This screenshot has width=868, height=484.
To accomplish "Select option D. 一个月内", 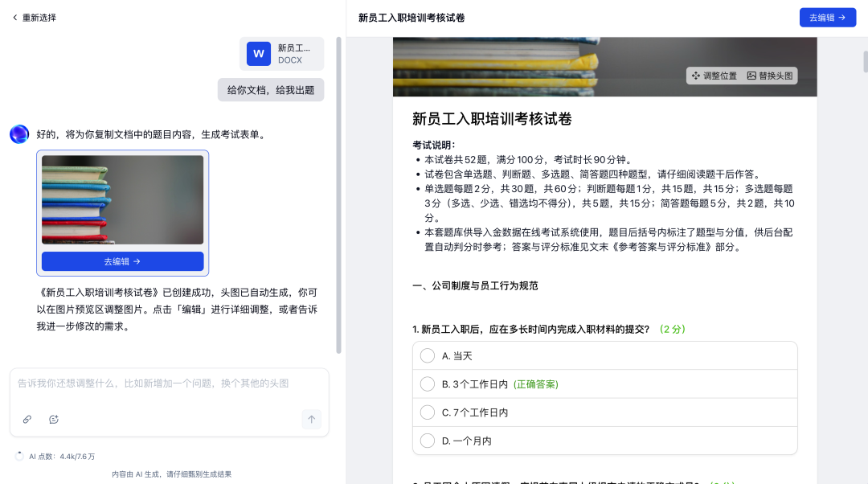I will (x=604, y=441).
